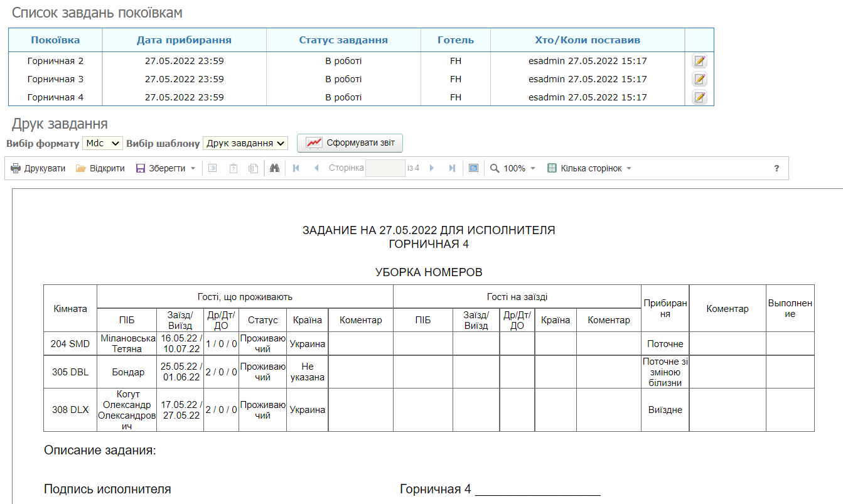This screenshot has width=843, height=504.
Task: Go to first page of report
Action: click(296, 168)
